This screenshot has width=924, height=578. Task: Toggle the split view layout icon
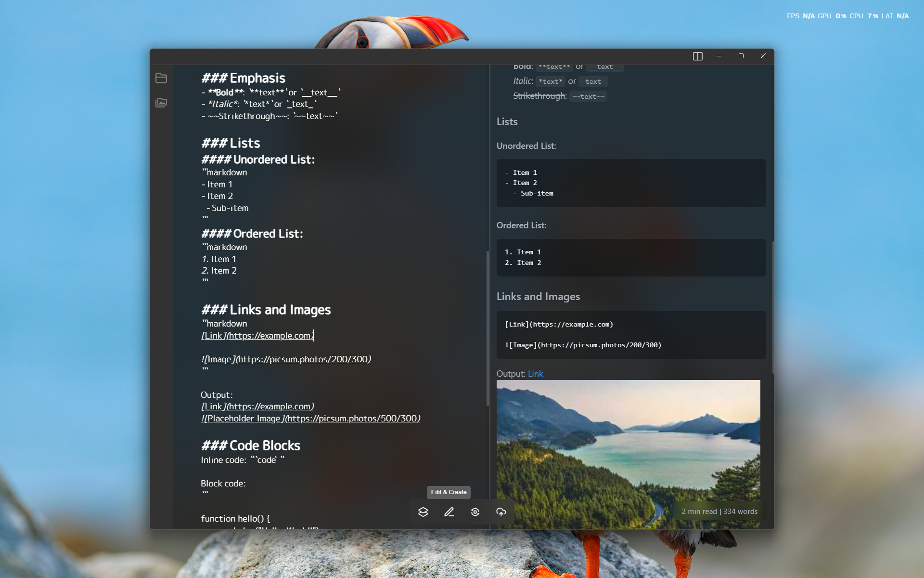(x=697, y=56)
